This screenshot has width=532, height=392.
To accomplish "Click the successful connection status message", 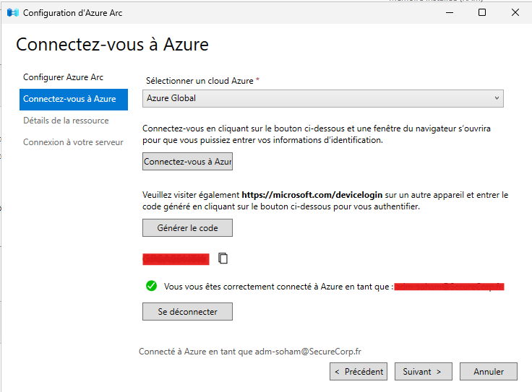I will point(278,287).
